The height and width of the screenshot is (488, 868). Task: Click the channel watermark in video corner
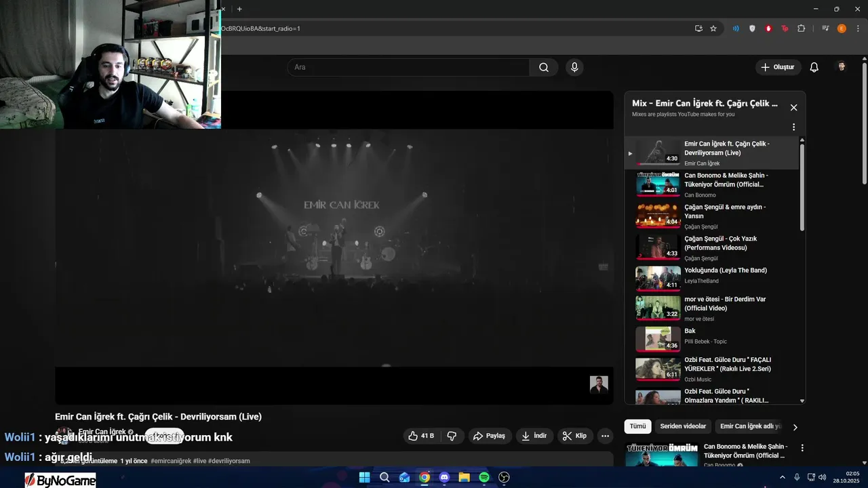coord(599,384)
